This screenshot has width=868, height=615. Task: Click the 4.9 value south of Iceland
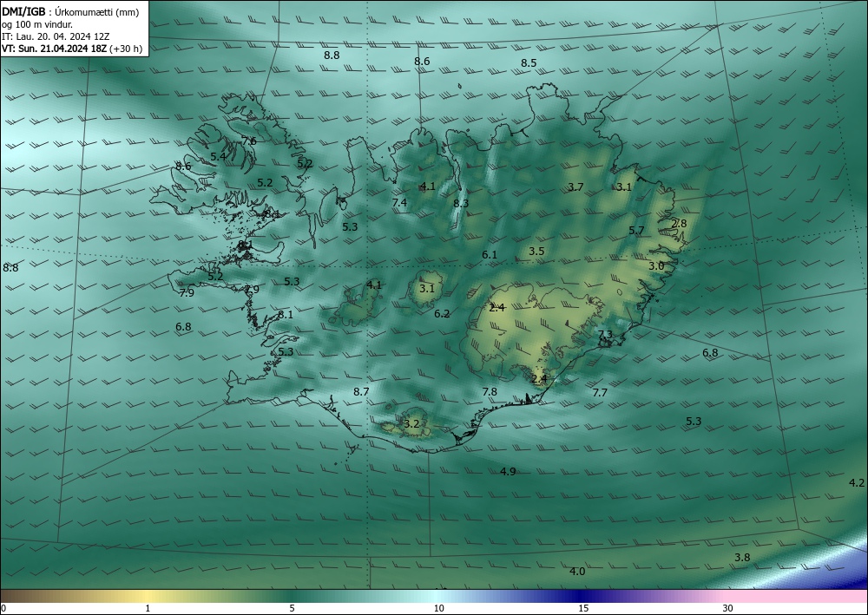coord(508,471)
